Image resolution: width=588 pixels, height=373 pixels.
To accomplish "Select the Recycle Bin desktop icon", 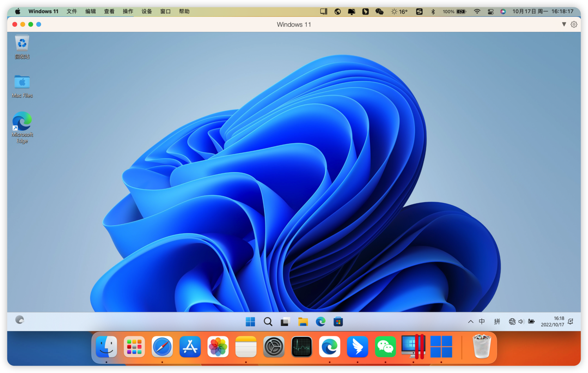I will tap(22, 47).
